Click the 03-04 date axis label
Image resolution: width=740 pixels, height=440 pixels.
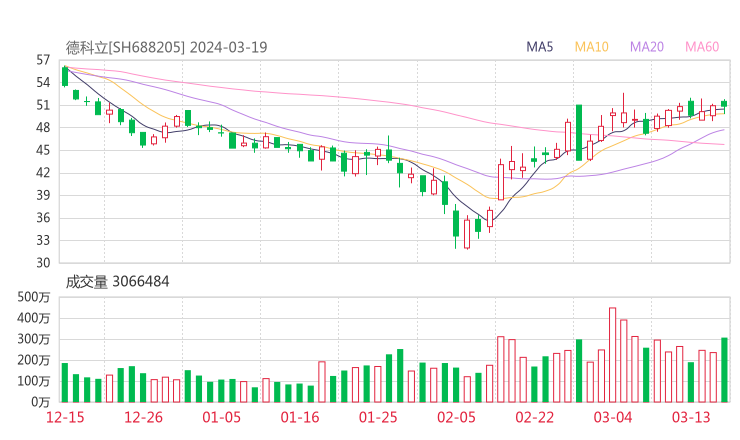612,416
